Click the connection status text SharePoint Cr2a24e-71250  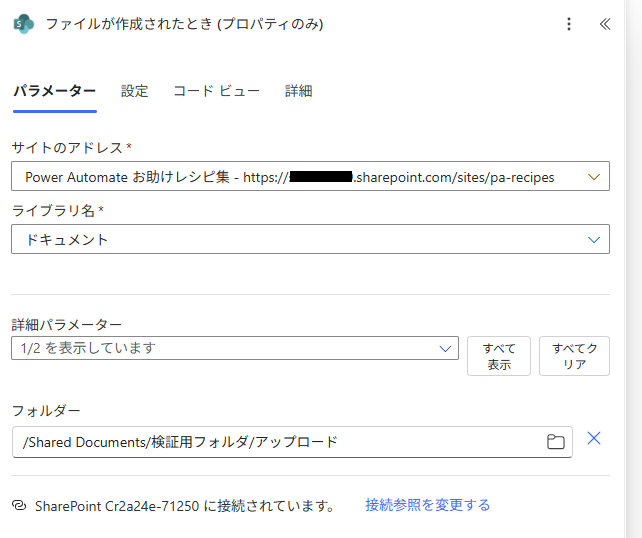(x=117, y=506)
